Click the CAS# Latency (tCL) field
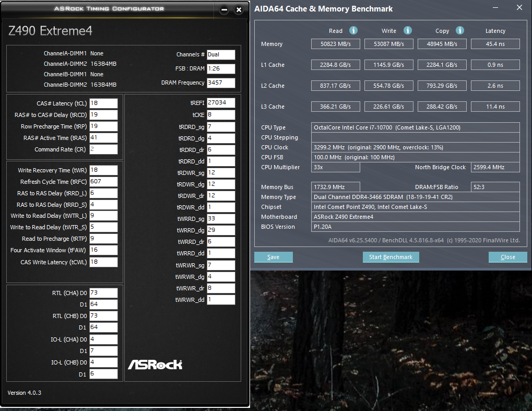 [103, 103]
